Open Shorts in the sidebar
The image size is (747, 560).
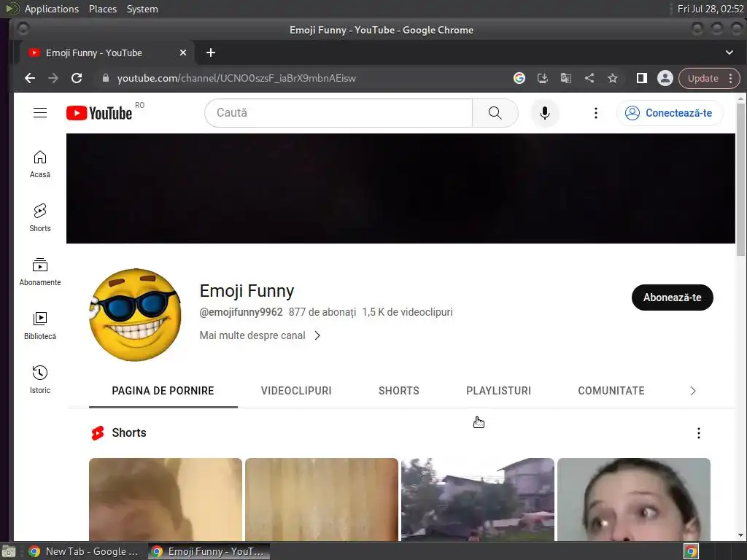[40, 218]
